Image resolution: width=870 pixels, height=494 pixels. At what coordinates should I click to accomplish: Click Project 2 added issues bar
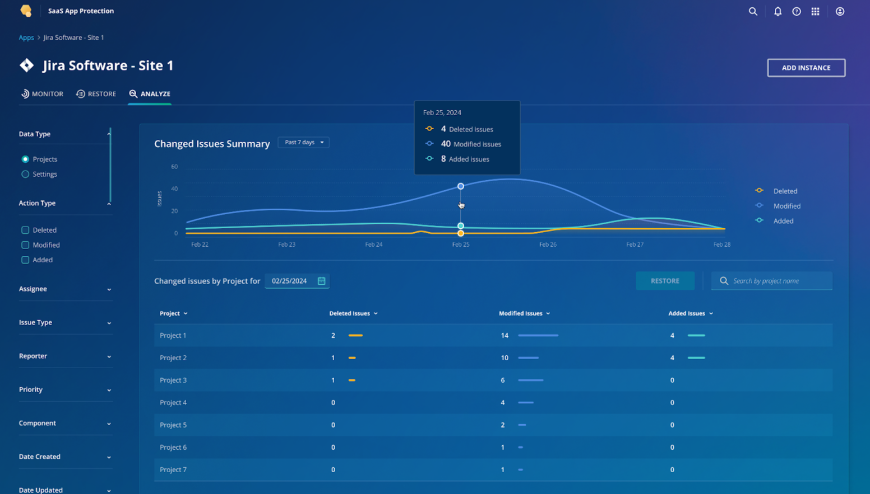tap(696, 358)
